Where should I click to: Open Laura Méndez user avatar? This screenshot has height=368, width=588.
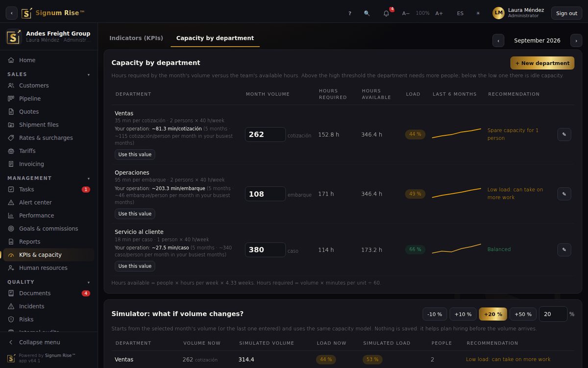click(498, 13)
